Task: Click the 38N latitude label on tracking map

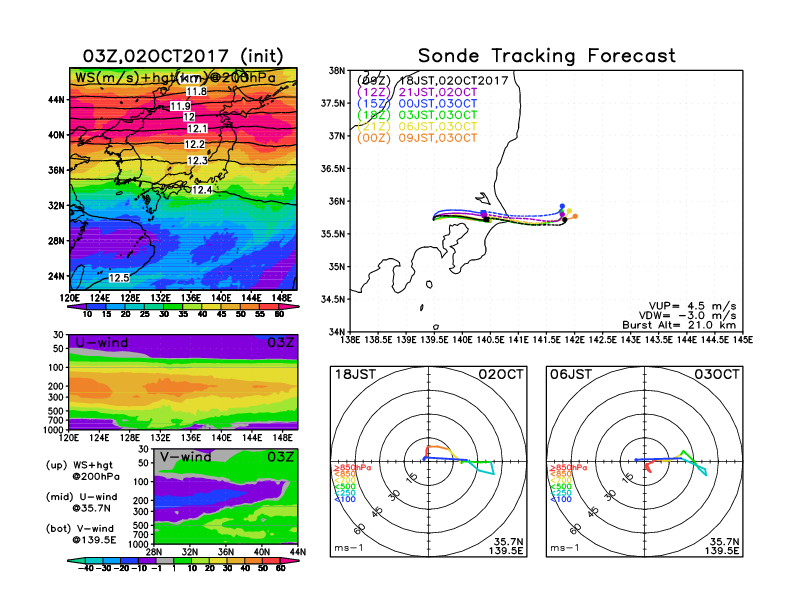Action: click(337, 71)
